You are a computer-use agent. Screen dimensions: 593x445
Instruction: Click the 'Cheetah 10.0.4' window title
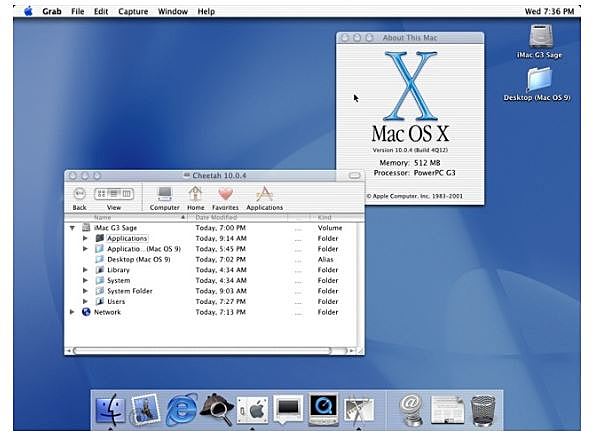(x=219, y=175)
